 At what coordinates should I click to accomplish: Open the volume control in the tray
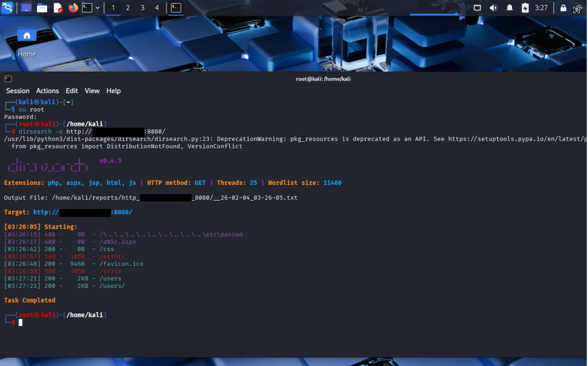tap(494, 8)
